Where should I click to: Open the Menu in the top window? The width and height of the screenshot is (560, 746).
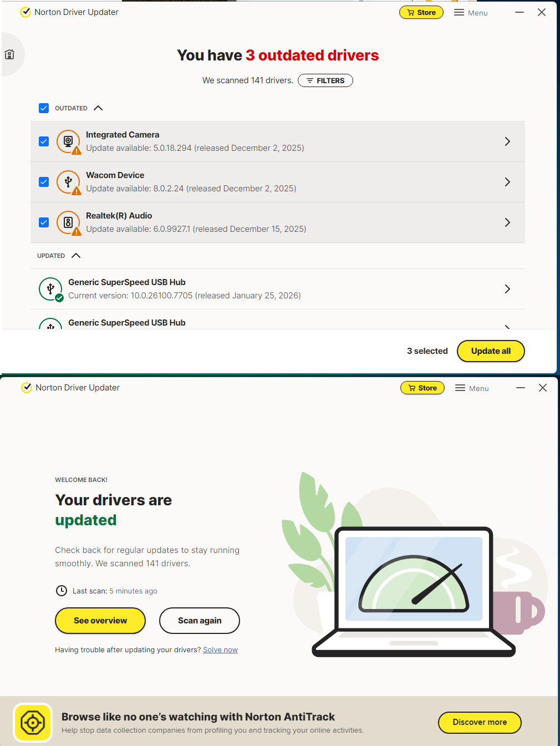click(471, 12)
